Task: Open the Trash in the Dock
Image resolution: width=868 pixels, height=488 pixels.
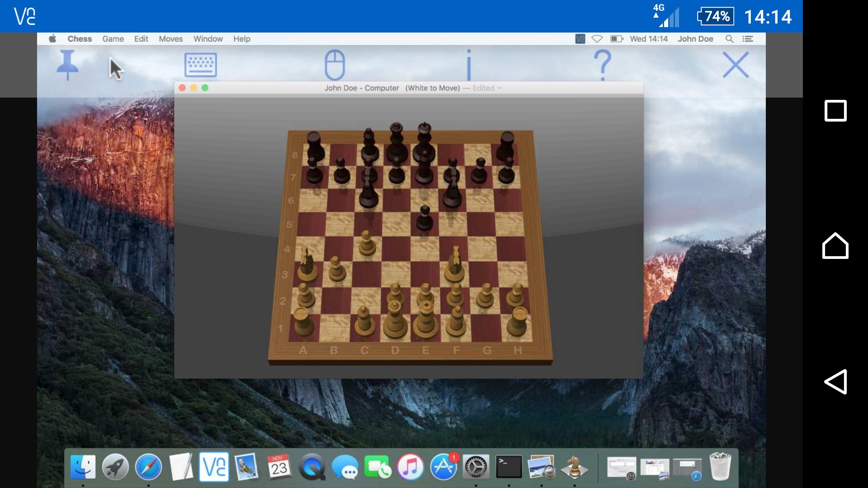Action: [720, 467]
